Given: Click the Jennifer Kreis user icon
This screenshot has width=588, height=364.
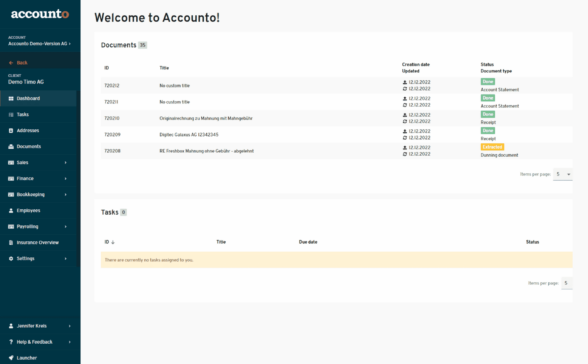Looking at the screenshot, I should pyautogui.click(x=11, y=326).
